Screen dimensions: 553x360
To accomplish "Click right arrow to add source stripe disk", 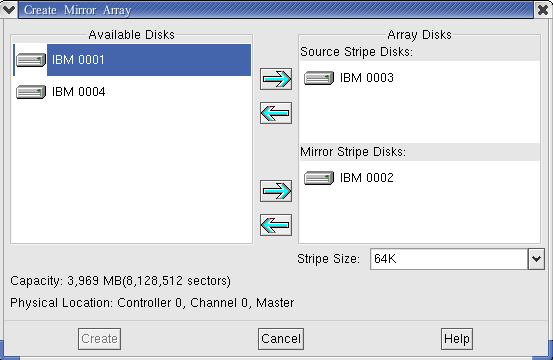I will click(x=276, y=79).
